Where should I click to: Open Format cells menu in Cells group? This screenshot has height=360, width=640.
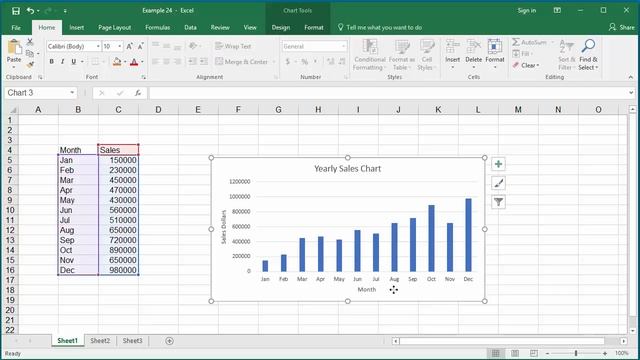click(x=495, y=54)
